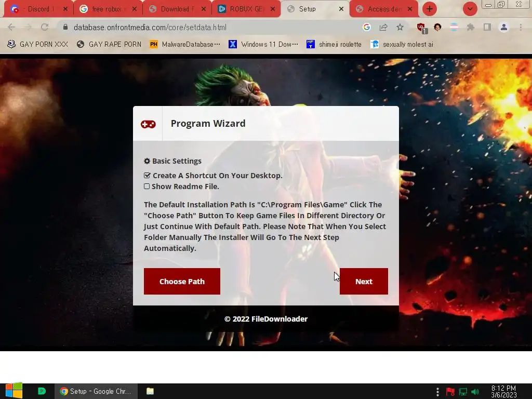Enable the Show Readme File checkbox
Viewport: 532px width, 399px height.
(x=147, y=187)
